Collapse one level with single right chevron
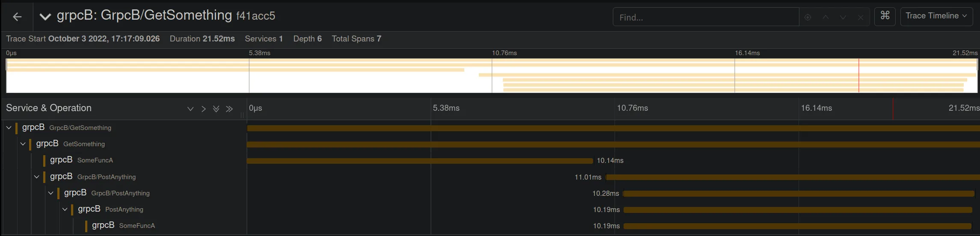The image size is (980, 236). coord(204,109)
